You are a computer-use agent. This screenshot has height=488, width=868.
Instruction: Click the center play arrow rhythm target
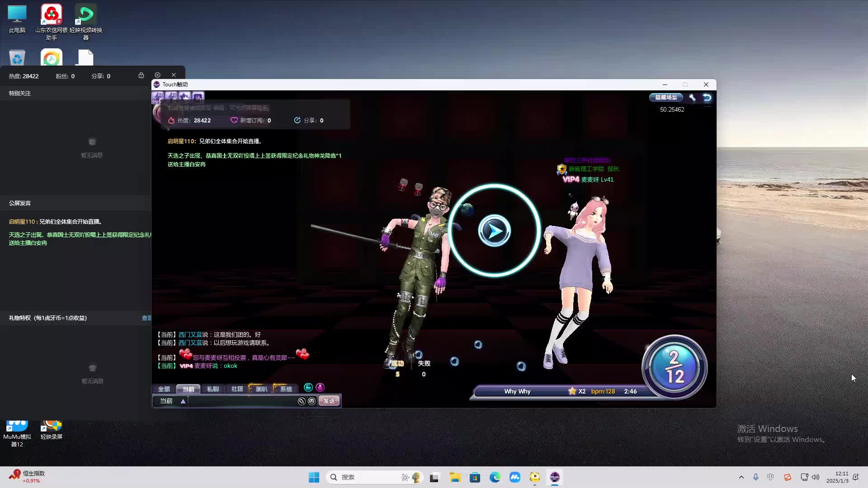coord(494,231)
